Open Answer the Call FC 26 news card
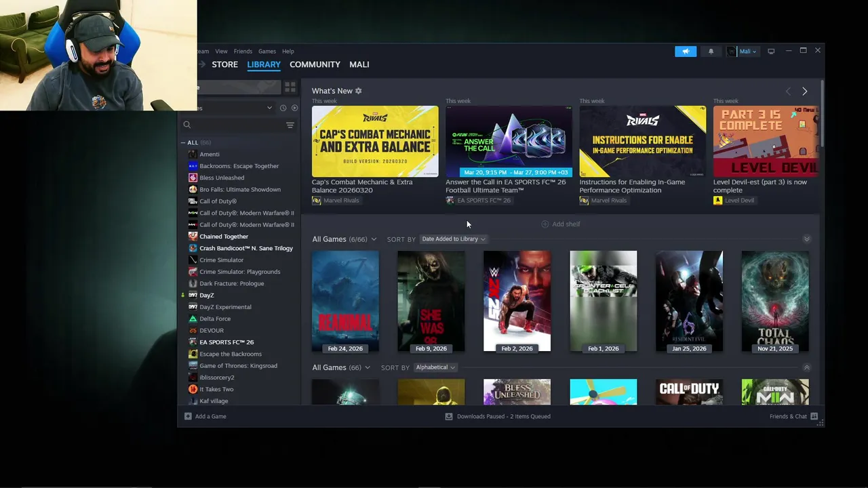 (509, 142)
